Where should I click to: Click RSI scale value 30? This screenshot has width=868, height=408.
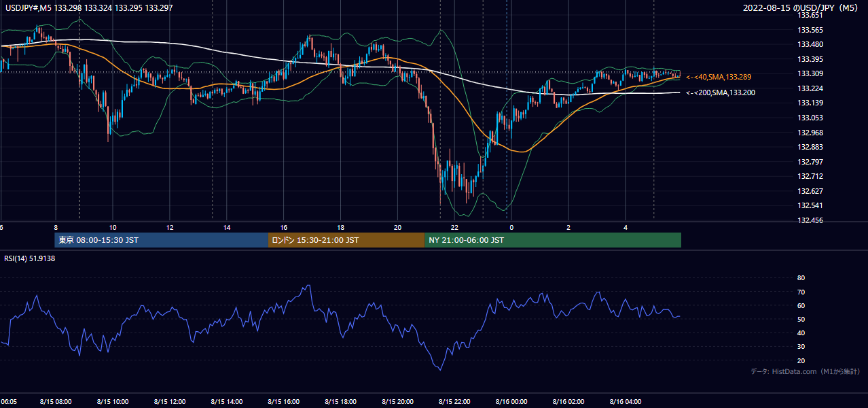click(x=801, y=347)
